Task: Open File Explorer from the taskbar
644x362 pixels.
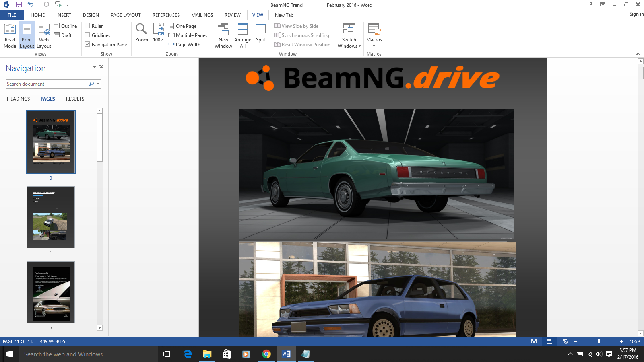Action: 207,354
